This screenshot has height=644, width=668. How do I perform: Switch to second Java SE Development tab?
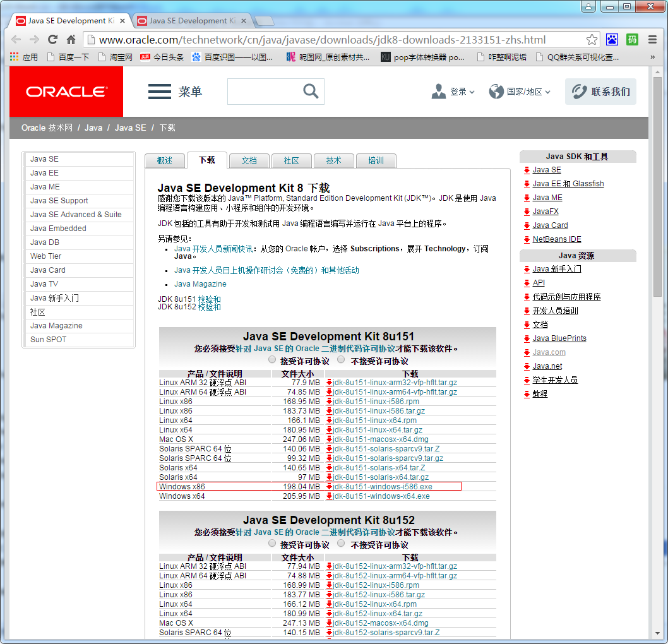point(191,20)
